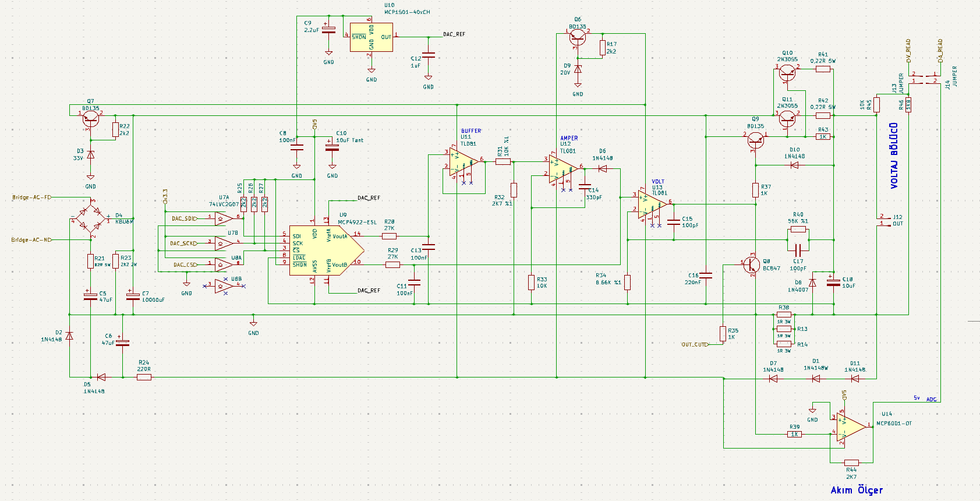Click the MCP4922-ESL part value text

click(x=358, y=222)
